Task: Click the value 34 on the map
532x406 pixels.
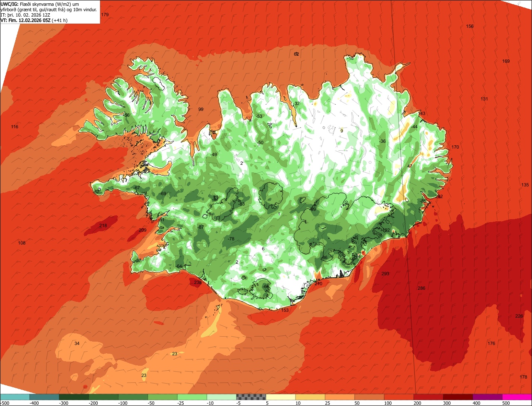Action: [x=77, y=343]
